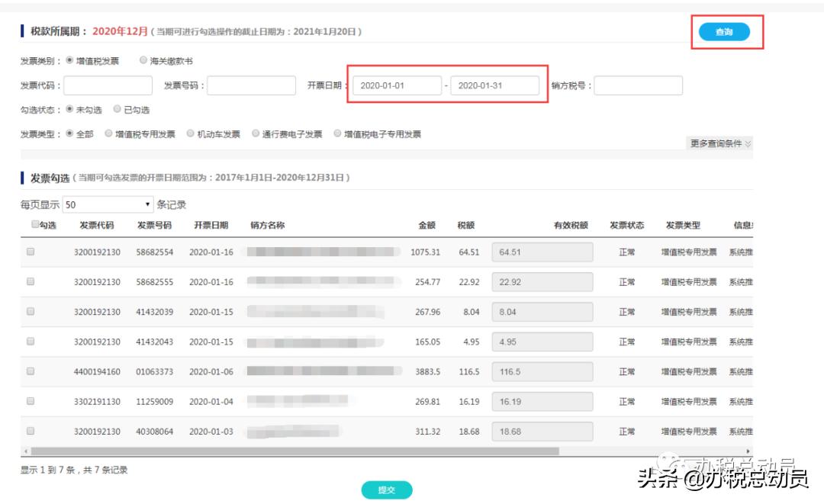Click the 查询 (Query) button
This screenshot has width=824, height=504.
pos(726,33)
